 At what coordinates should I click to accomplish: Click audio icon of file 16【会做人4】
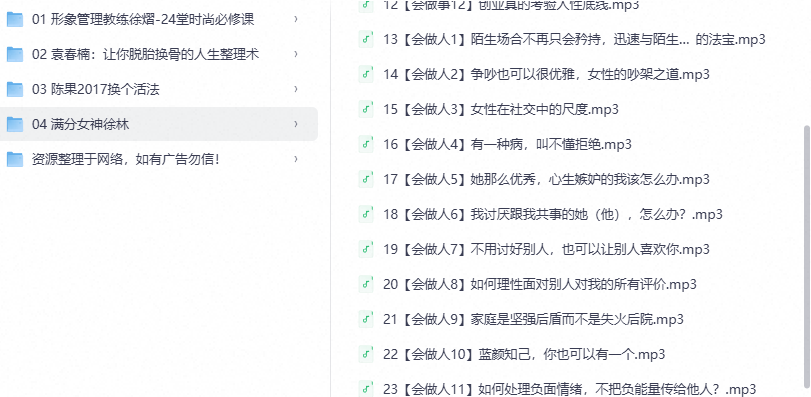click(366, 144)
